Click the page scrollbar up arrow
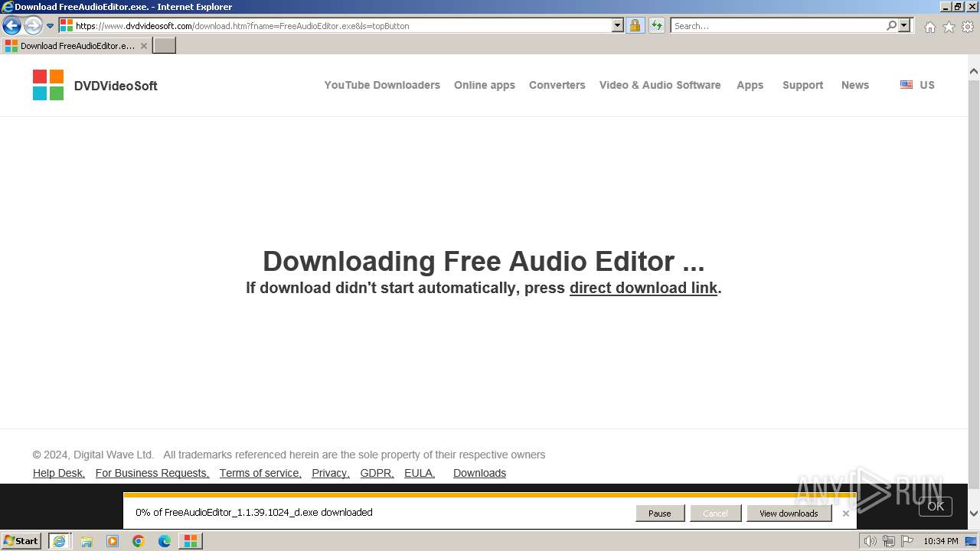The width and height of the screenshot is (980, 551). tap(974, 71)
